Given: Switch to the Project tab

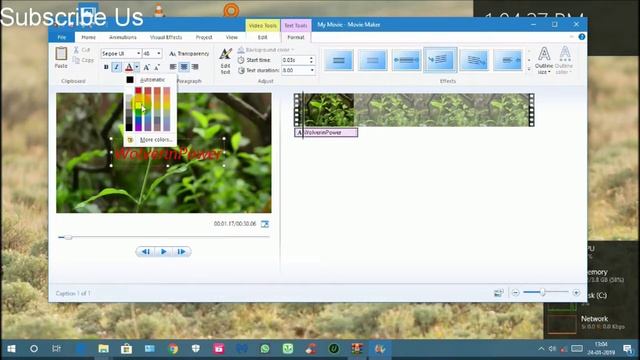Looking at the screenshot, I should (x=204, y=37).
